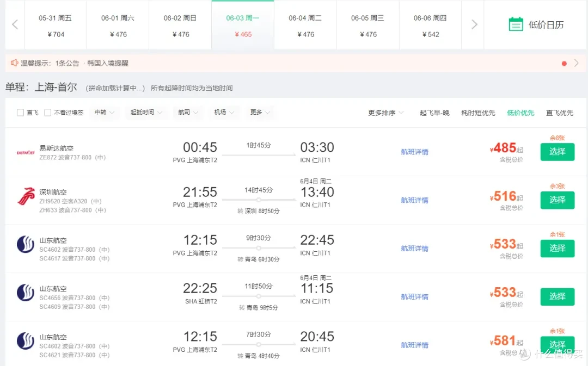Click the announcement speaker icon
Image resolution: width=588 pixels, height=366 pixels.
pyautogui.click(x=14, y=63)
